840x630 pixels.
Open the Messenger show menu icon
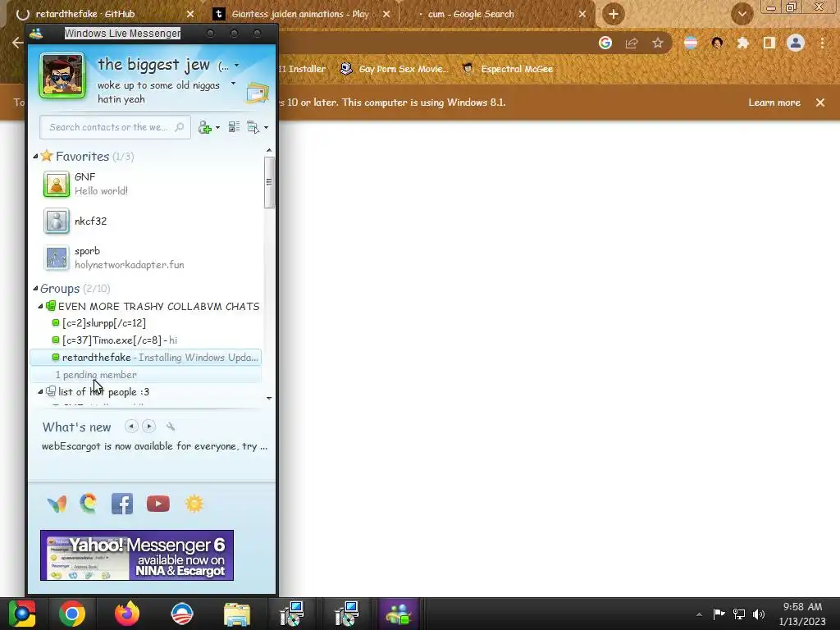pos(253,127)
